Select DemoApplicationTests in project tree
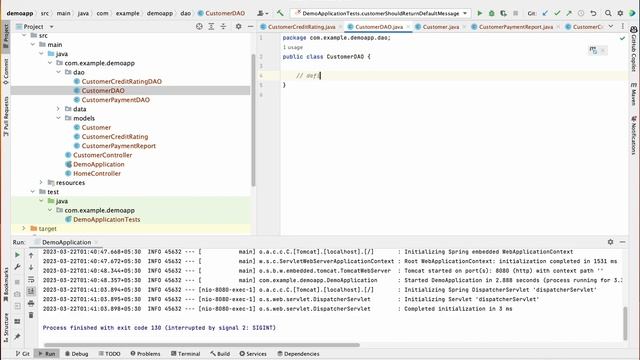 (x=107, y=220)
